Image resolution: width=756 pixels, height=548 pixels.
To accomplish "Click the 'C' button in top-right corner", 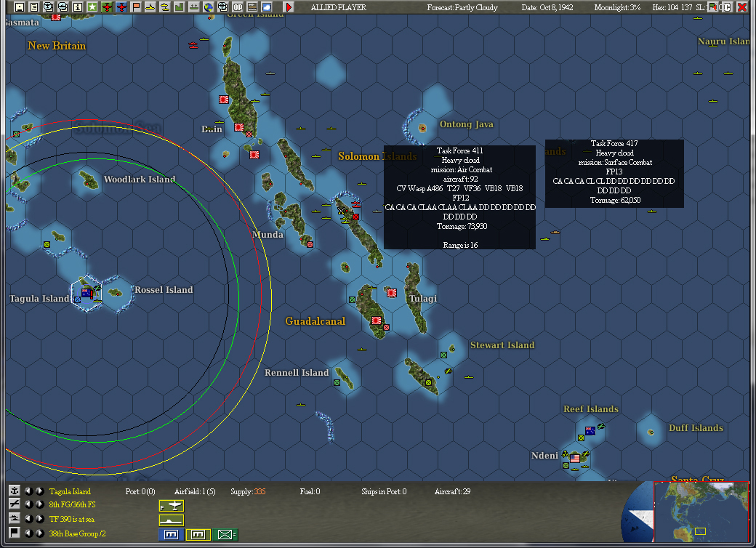I will tap(728, 7).
